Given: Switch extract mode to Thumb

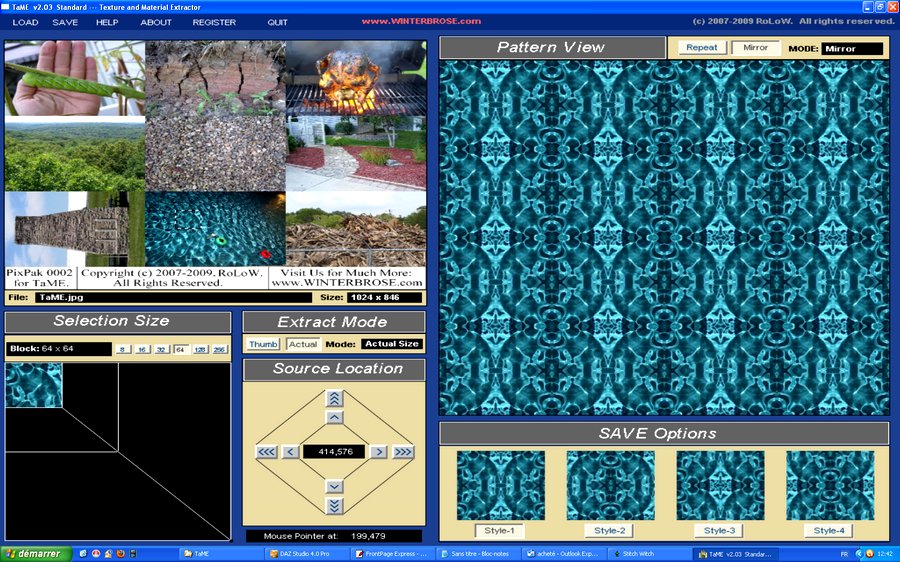Looking at the screenshot, I should [x=263, y=344].
